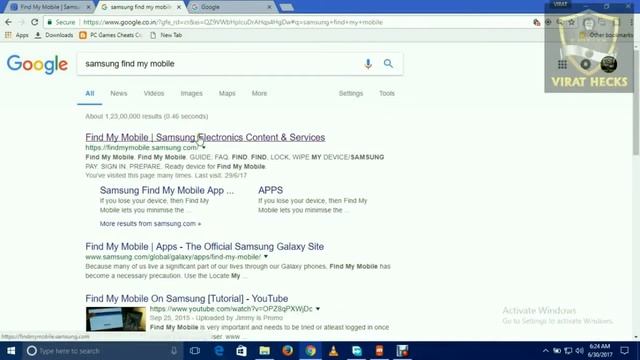
Task: Click the browser back arrow
Action: click(9, 22)
